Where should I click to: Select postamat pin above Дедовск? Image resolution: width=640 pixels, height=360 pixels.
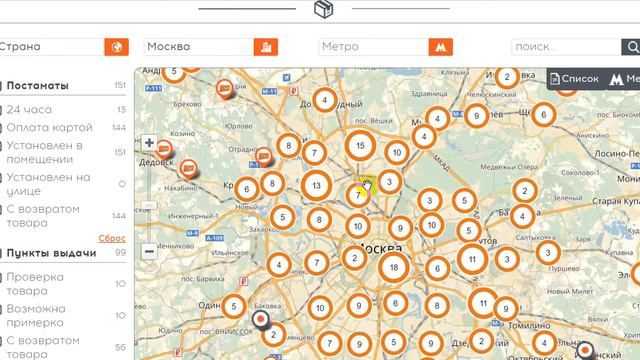click(x=164, y=150)
